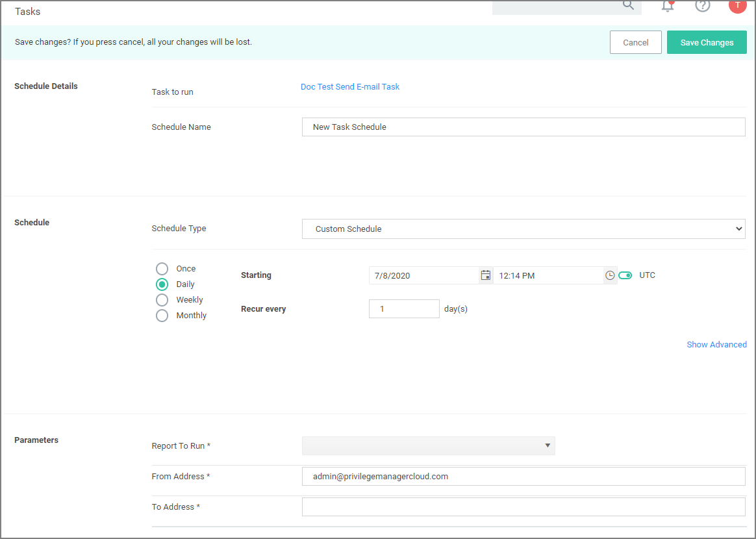The height and width of the screenshot is (539, 756).
Task: Toggle the UTC time switch
Action: pyautogui.click(x=625, y=275)
